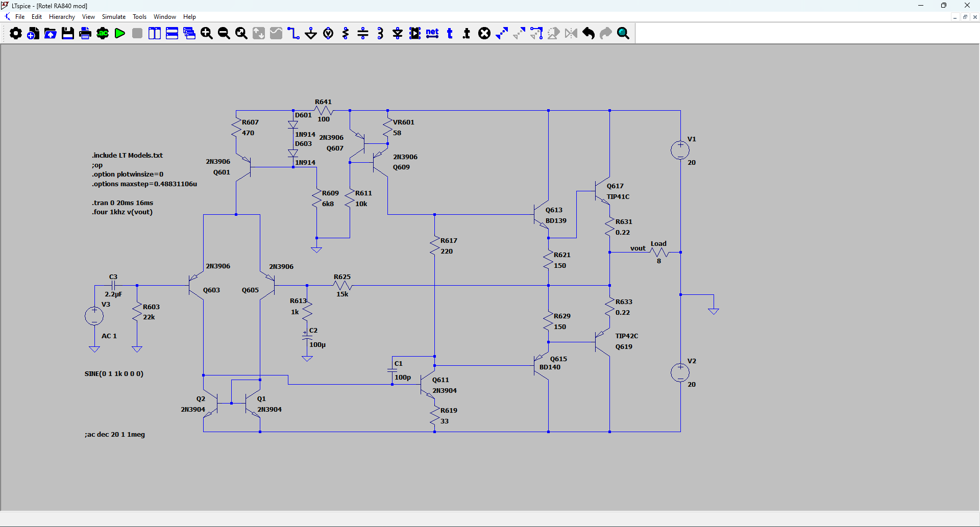Screen dimensions: 980x527
Task: Click the '.tran 0 20ms 16ms' directive
Action: [x=122, y=203]
